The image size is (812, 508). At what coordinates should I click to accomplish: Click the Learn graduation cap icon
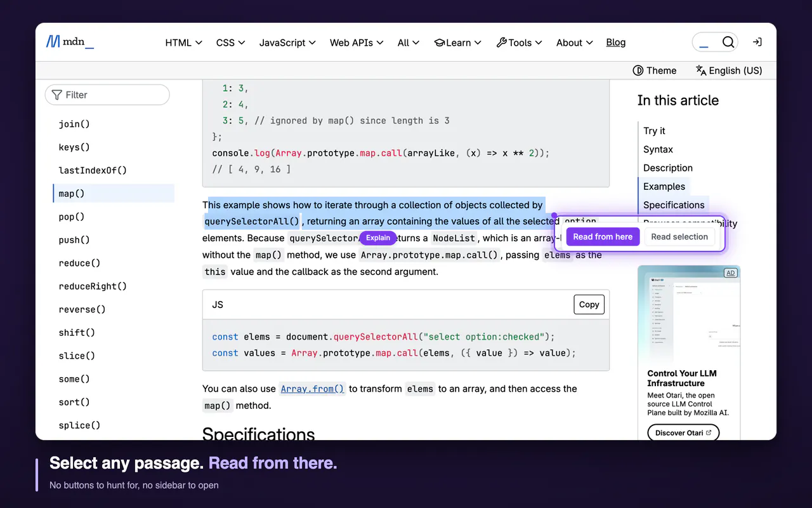(439, 43)
